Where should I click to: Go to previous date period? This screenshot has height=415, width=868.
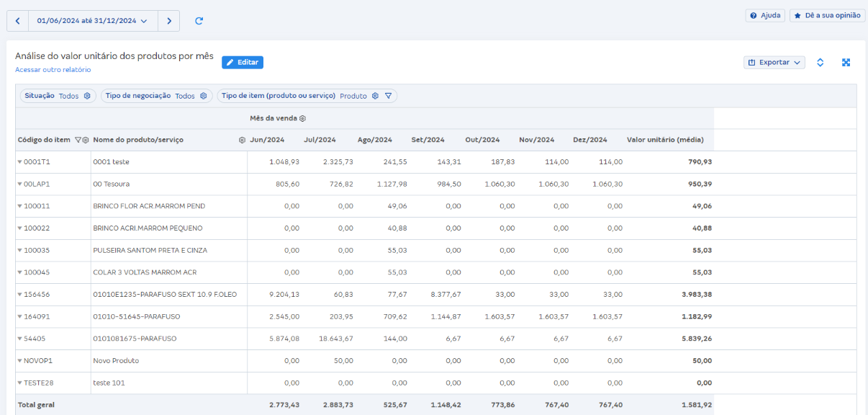[17, 21]
